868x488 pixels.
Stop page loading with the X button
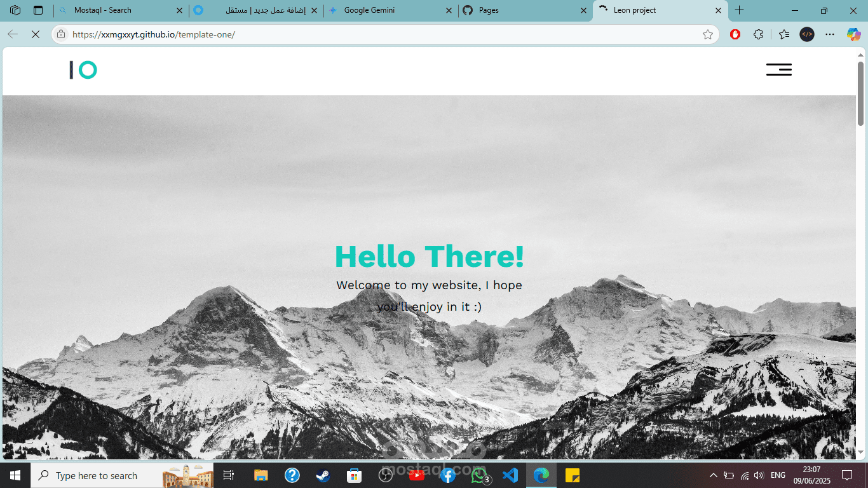36,34
